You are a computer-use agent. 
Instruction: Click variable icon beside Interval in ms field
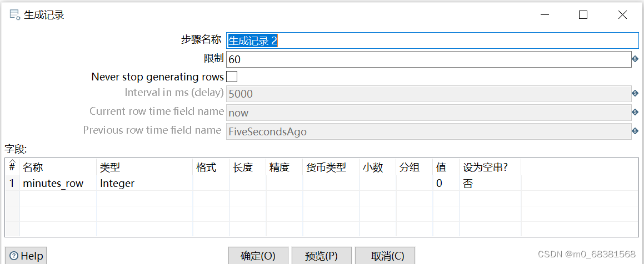click(x=635, y=94)
